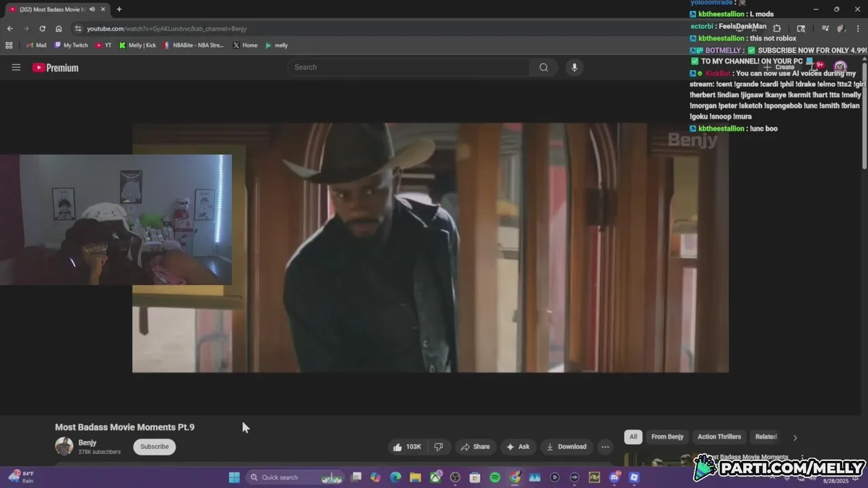Download the video
This screenshot has width=868, height=488.
[x=566, y=447]
